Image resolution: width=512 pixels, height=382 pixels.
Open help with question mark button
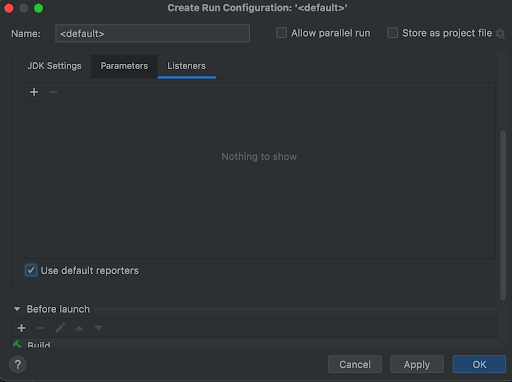pyautogui.click(x=18, y=364)
